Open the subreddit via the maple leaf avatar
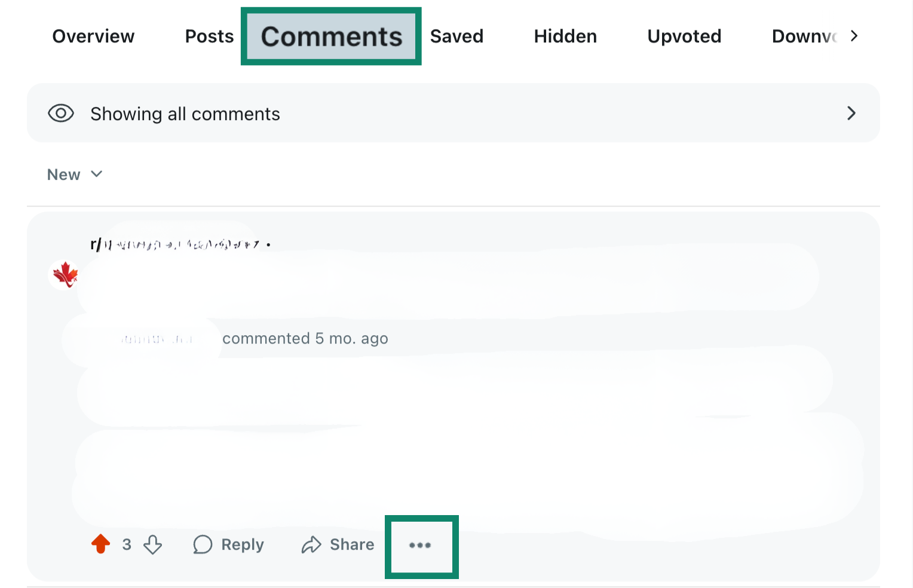The image size is (913, 588). pos(65,275)
